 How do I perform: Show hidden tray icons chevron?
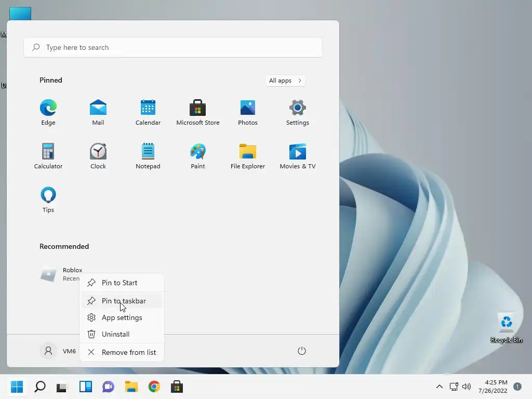click(440, 387)
